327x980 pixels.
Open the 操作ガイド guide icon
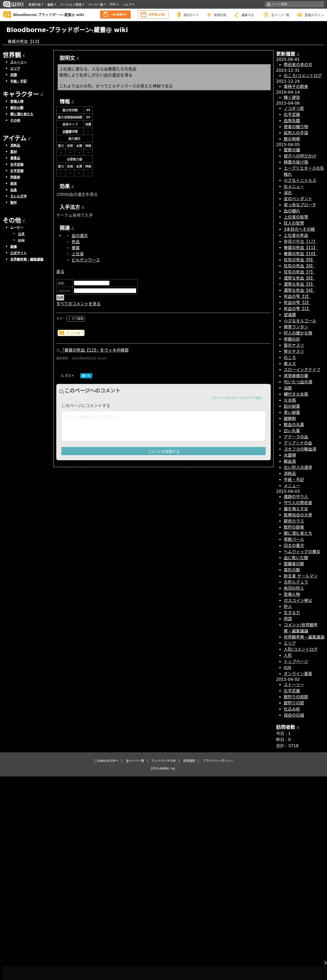pos(178,15)
